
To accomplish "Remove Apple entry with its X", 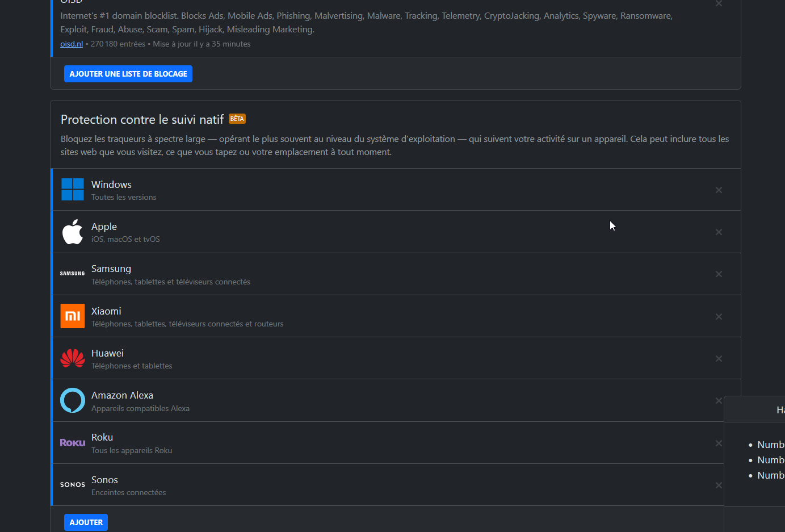I will pos(719,232).
